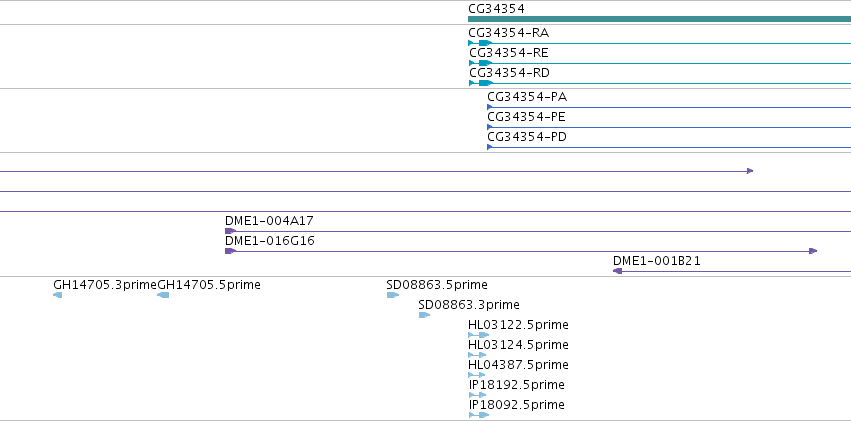
Task: Select CG34354-RD transcript exon glyph
Action: [x=485, y=83]
